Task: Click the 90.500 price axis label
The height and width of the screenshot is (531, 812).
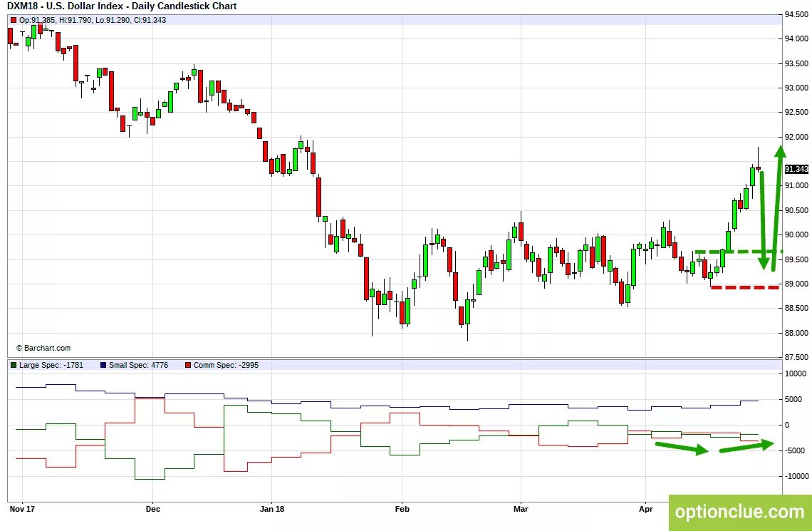Action: click(x=796, y=210)
